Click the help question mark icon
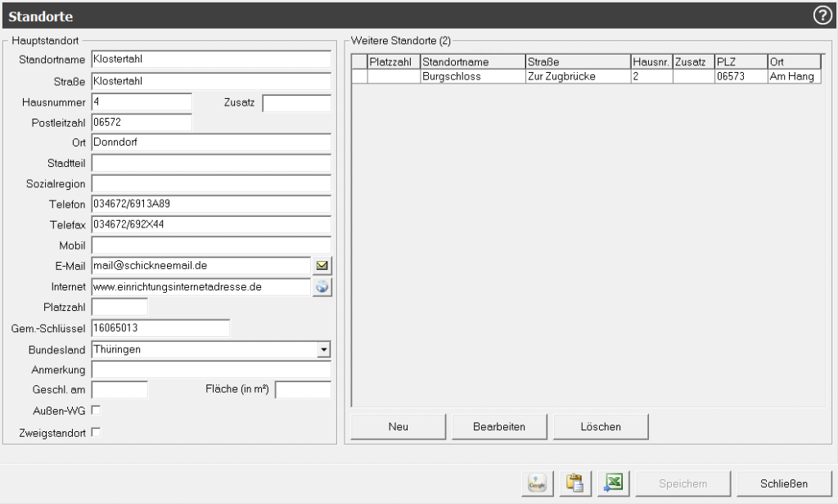838x504 pixels. pos(822,16)
